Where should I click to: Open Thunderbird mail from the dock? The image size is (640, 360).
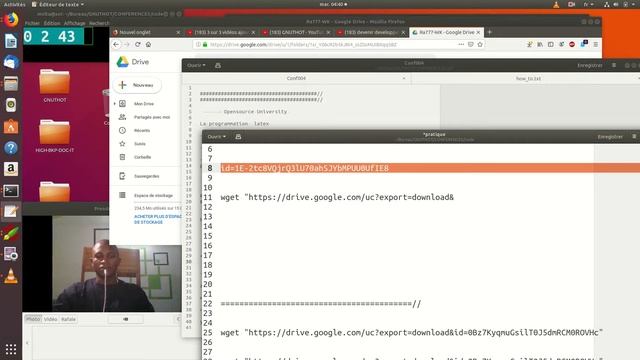(x=11, y=62)
